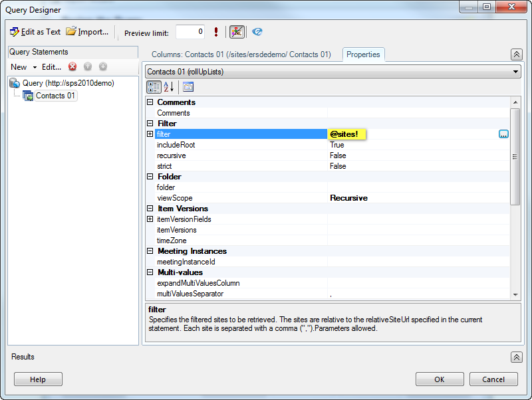This screenshot has width=532, height=400.
Task: Switch to the Properties tab
Action: pyautogui.click(x=363, y=54)
